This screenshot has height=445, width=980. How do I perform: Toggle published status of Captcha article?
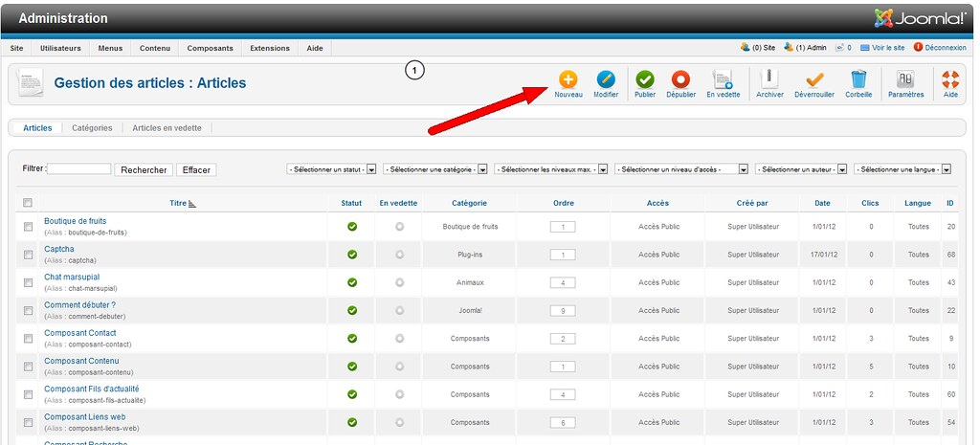click(x=352, y=255)
